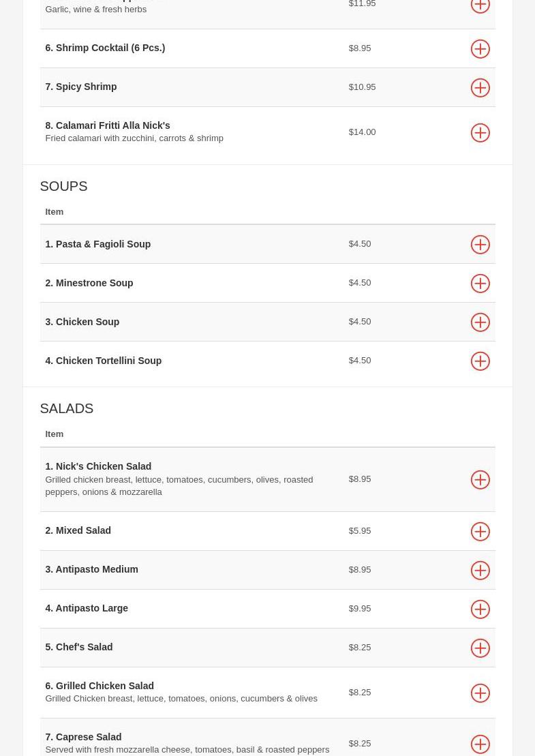Click the Antipasto Large menu row
The height and width of the screenshot is (756, 535).
coord(204,608)
